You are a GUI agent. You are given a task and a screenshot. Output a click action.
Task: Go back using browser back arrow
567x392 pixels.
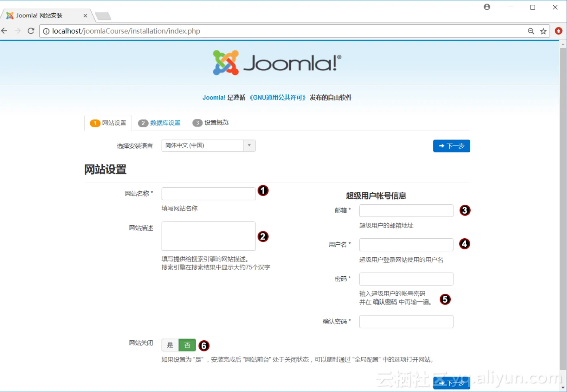tap(4, 31)
